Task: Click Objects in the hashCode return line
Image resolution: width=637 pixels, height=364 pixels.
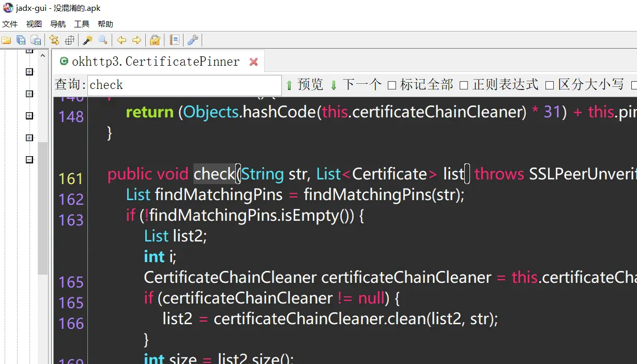Action: tap(210, 112)
